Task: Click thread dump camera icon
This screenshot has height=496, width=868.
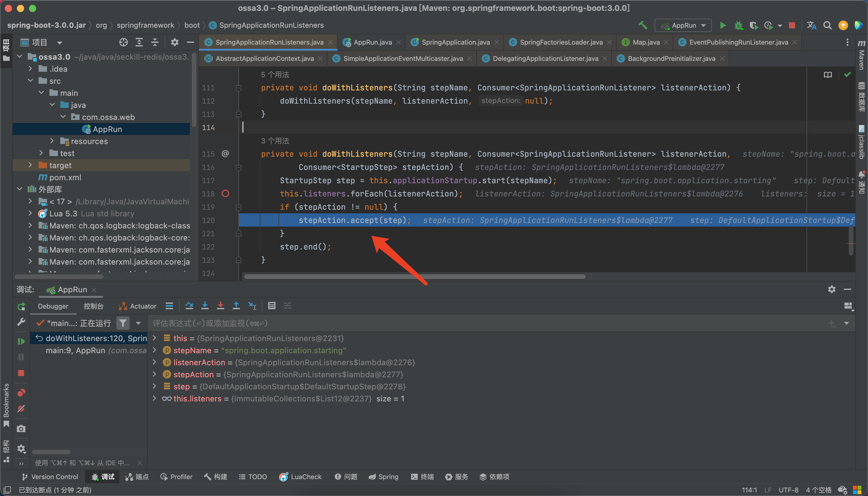Action: coord(21,429)
